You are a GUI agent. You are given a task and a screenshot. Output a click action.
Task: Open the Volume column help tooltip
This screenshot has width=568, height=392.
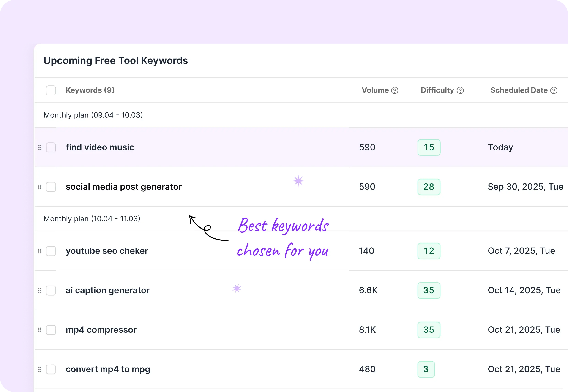coord(395,90)
